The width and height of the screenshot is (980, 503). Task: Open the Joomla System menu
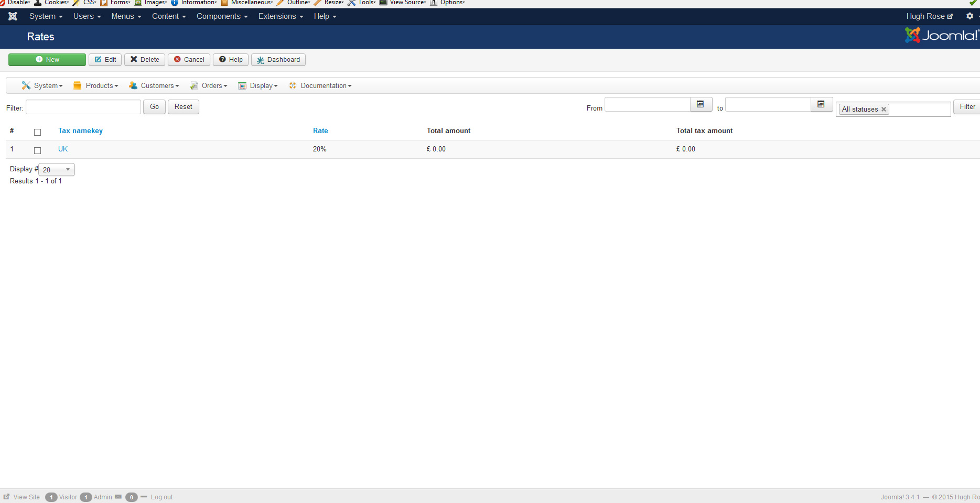tap(46, 16)
